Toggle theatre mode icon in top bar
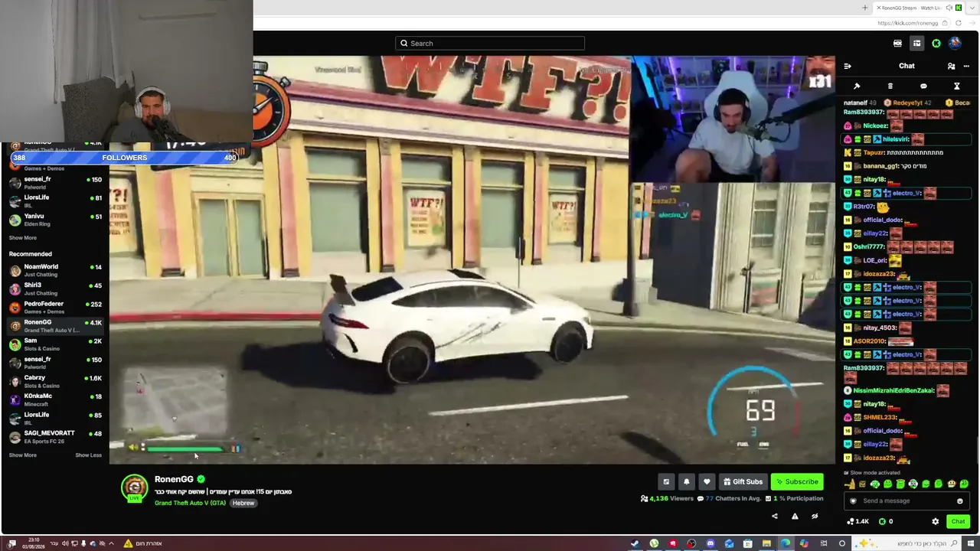This screenshot has width=980, height=551. point(897,44)
